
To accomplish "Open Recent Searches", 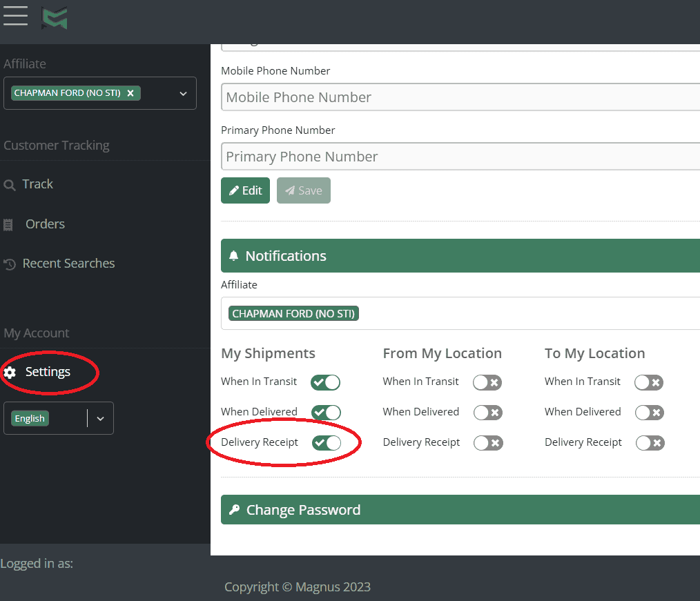I will tap(69, 264).
